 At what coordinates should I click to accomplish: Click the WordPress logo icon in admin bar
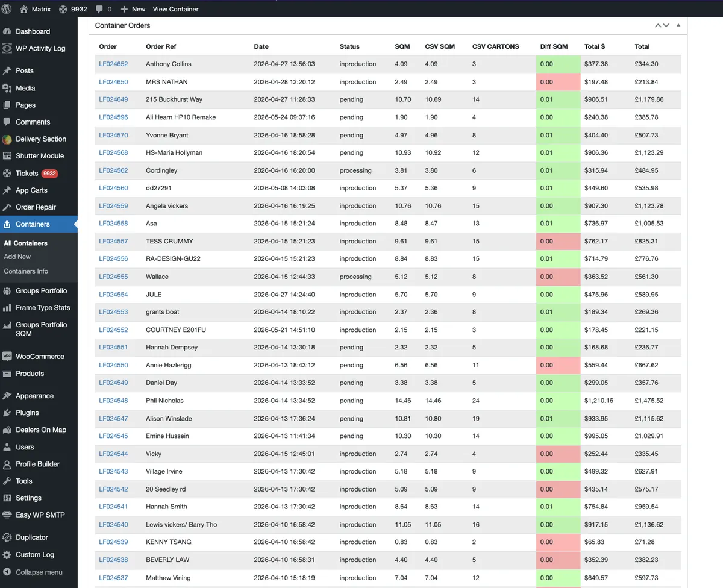click(x=7, y=9)
